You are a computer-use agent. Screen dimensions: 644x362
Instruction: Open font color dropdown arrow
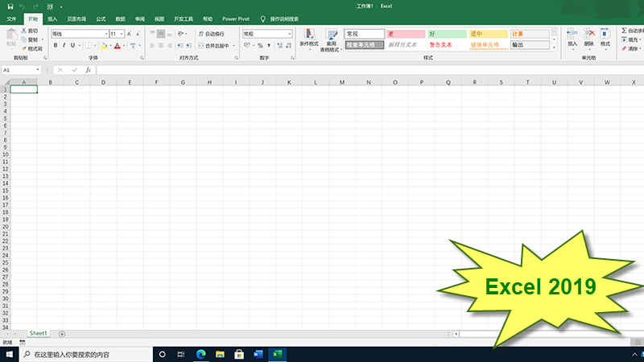click(x=124, y=46)
